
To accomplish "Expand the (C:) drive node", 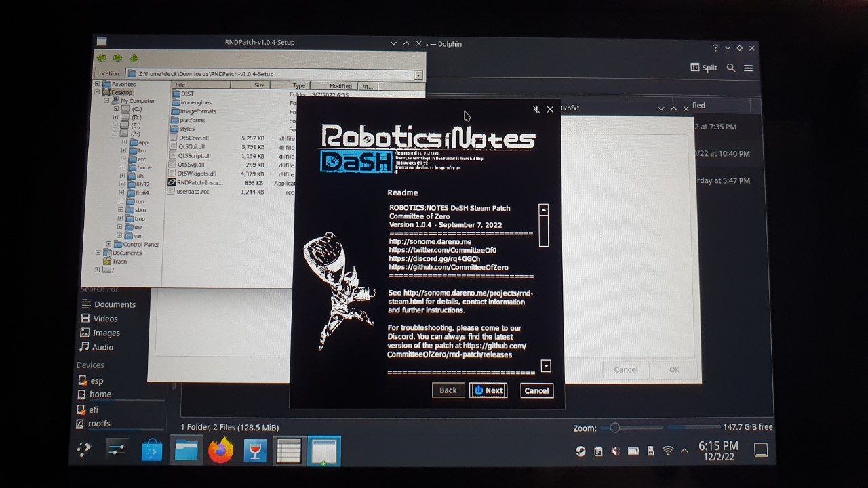I will (x=115, y=109).
